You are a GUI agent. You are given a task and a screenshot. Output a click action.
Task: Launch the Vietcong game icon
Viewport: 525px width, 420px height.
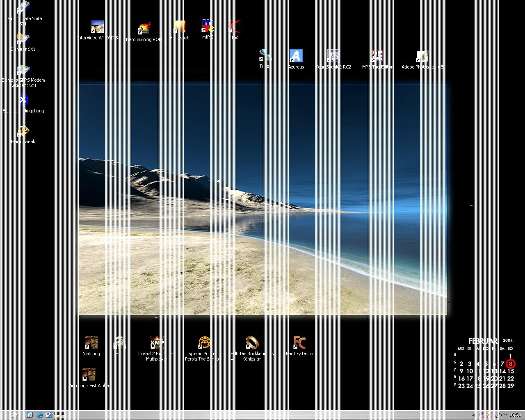click(91, 343)
